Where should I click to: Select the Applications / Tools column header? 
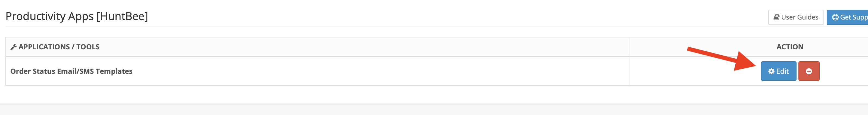[59, 47]
